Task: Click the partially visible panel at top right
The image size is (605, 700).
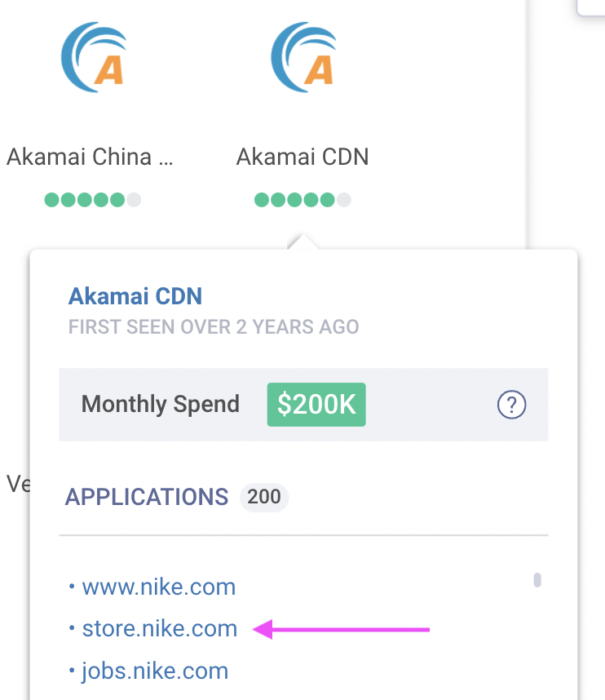Action: click(x=592, y=7)
